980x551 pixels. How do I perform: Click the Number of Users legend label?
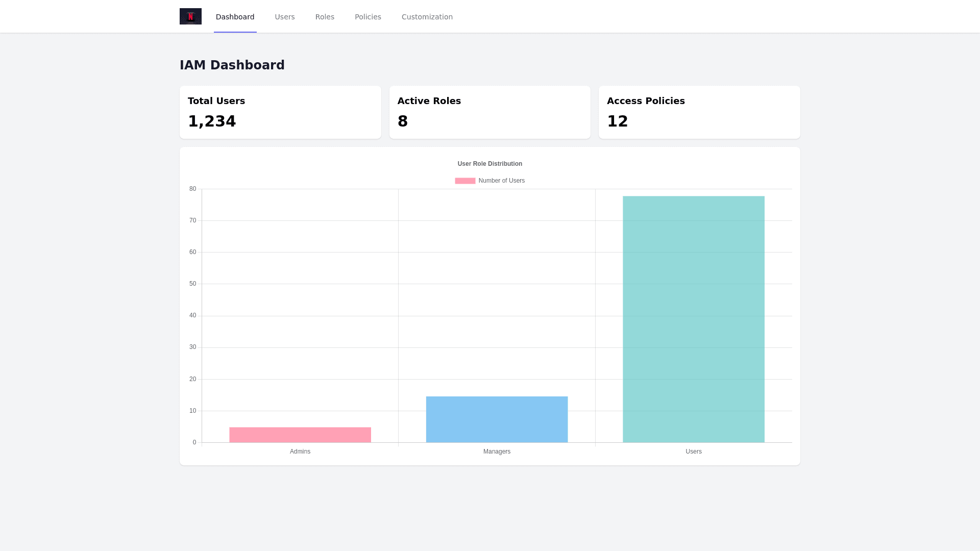pos(501,181)
